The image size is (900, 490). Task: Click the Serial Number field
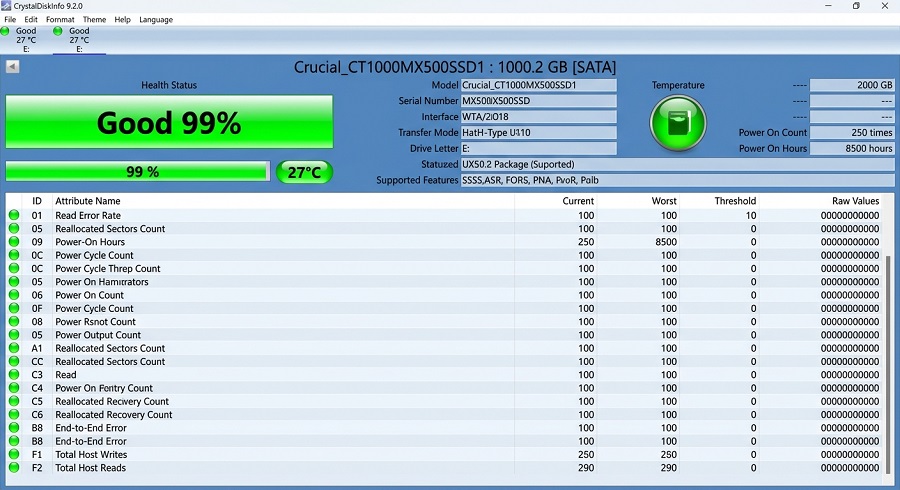tap(538, 101)
